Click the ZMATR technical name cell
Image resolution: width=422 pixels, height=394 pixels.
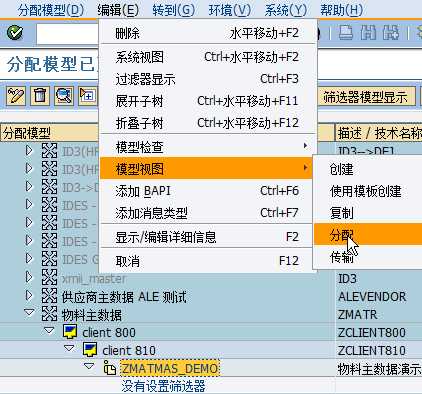click(357, 315)
